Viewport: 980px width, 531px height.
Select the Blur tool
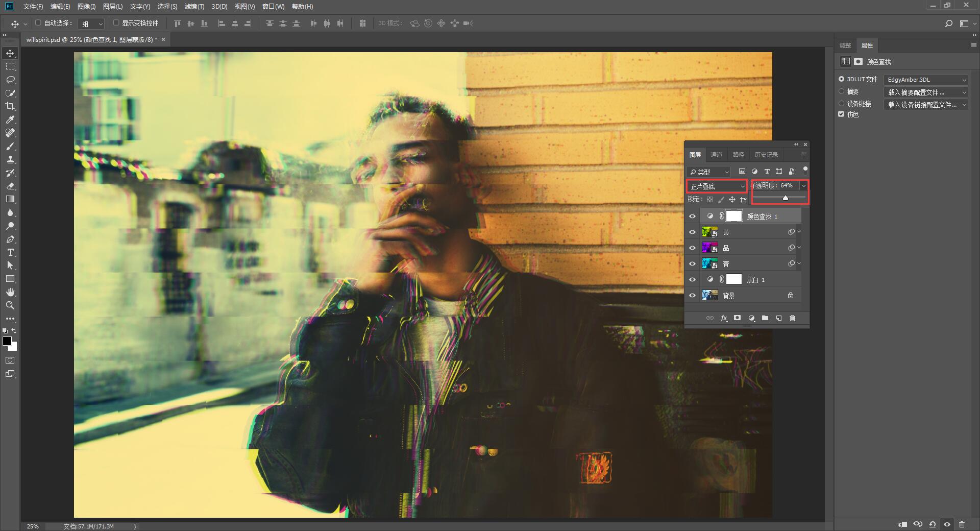tap(10, 212)
